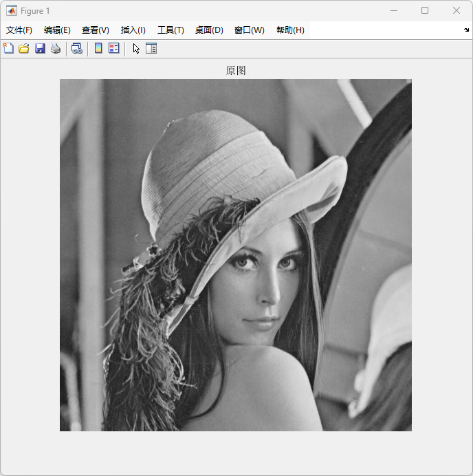473x476 pixels.
Task: Open the 窗口(W) menu
Action: 249,30
